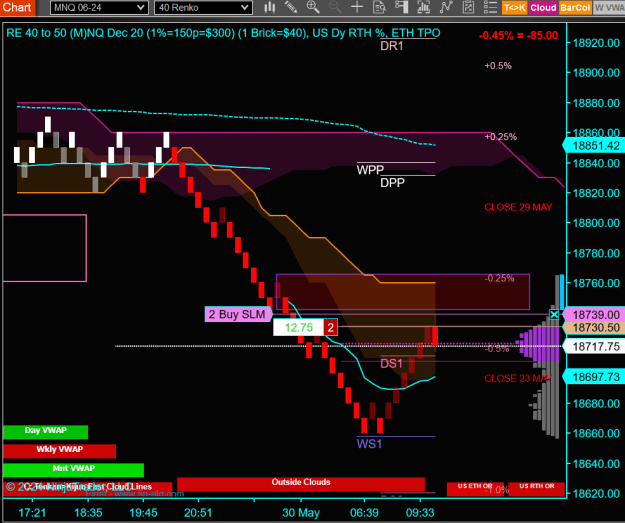
Task: Click the DPP pivot label
Action: pos(392,183)
